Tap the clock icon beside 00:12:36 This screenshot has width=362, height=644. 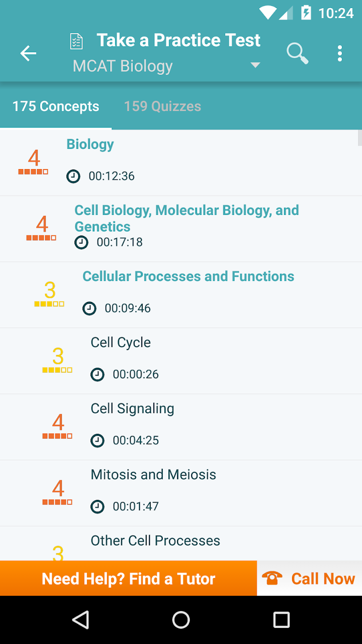(73, 176)
